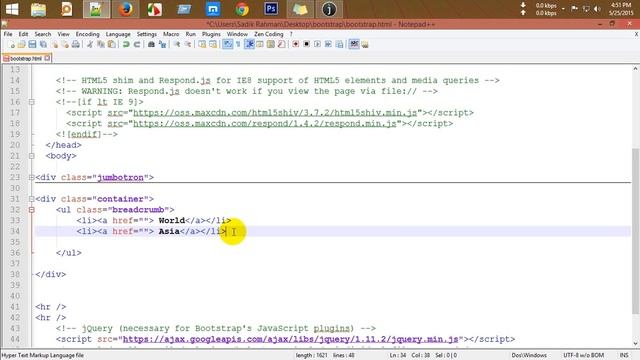
Task: Undo the last edit with green arrow icon
Action: click(x=126, y=44)
